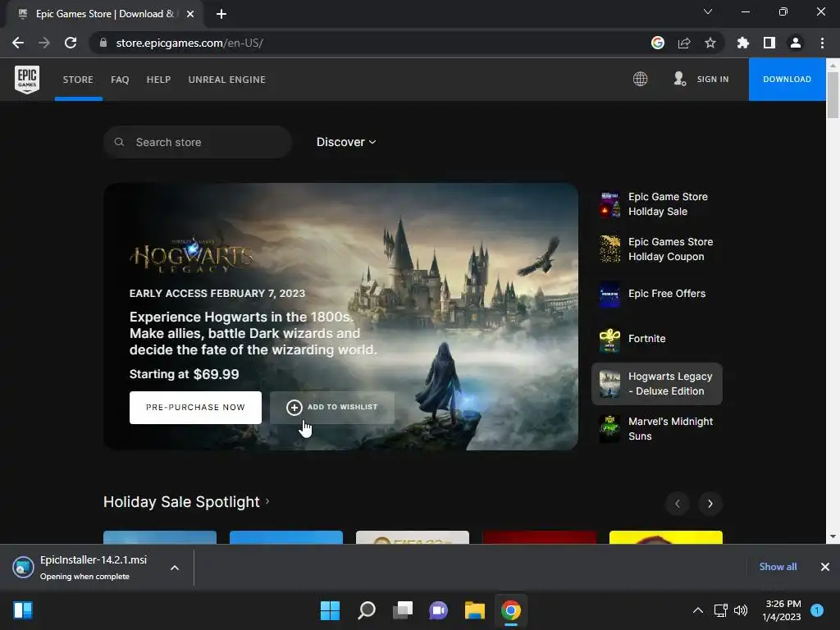Select Fortnite in the carousel list

pos(657,339)
